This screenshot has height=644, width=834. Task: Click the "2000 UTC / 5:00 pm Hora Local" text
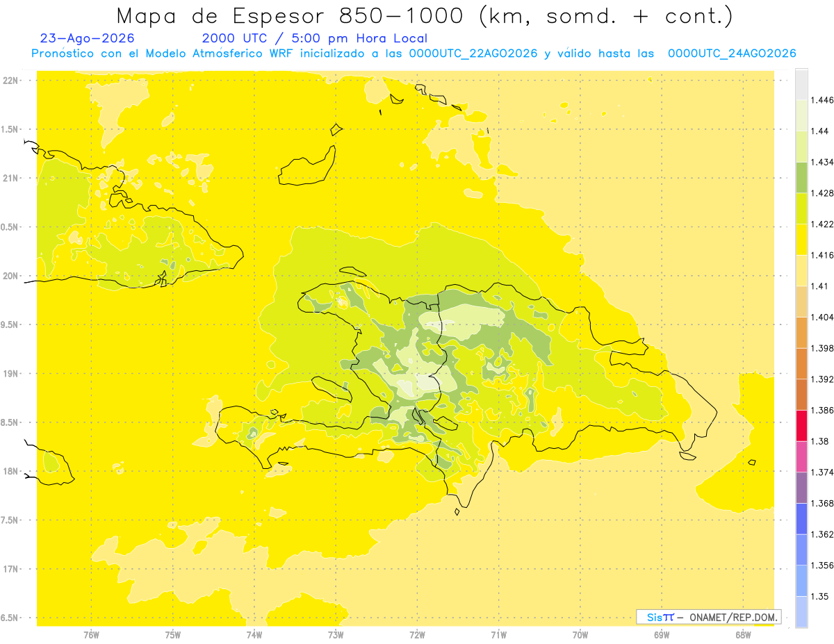click(315, 39)
